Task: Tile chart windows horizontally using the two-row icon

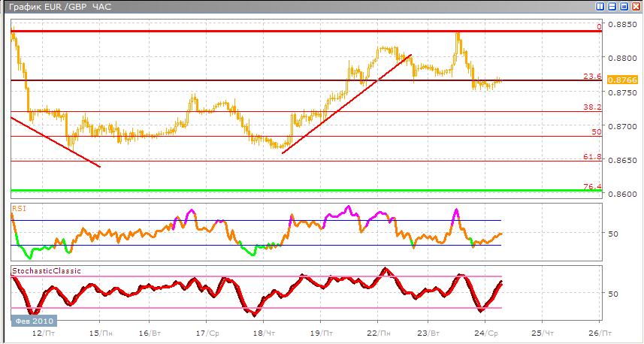Action: (x=612, y=6)
